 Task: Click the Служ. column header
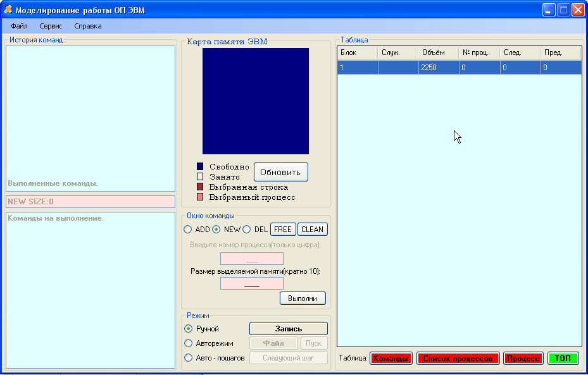pos(398,53)
